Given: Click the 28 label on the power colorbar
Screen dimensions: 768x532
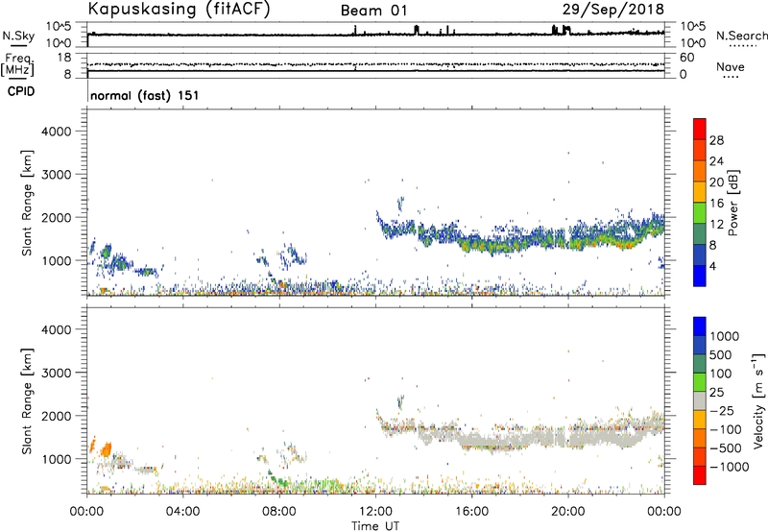Looking at the screenshot, I should 716,140.
